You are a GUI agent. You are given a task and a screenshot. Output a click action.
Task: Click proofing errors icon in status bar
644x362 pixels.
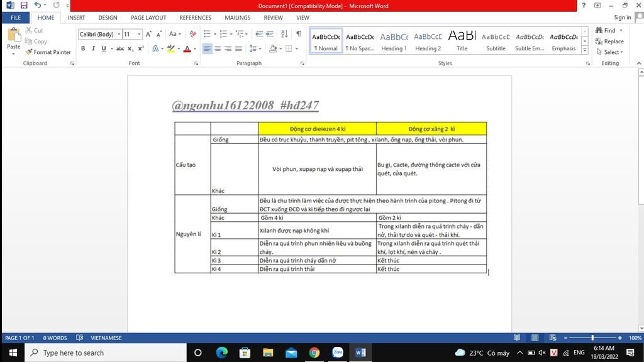[80, 337]
